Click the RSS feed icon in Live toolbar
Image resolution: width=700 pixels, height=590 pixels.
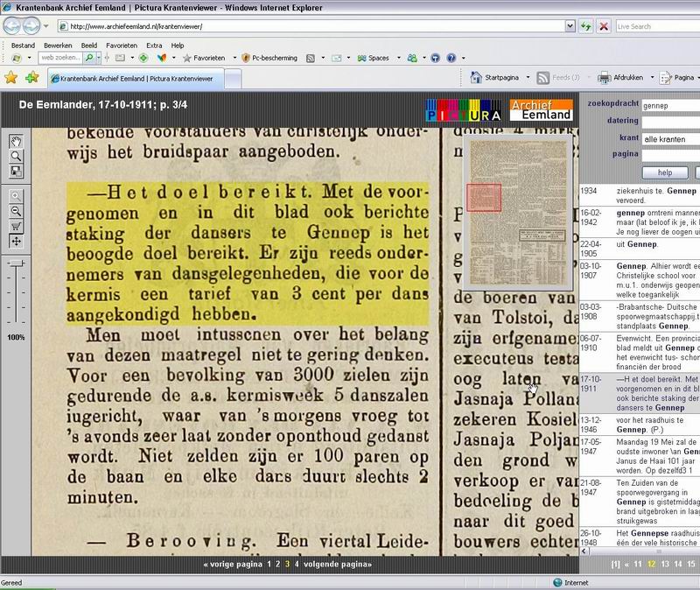pos(311,58)
